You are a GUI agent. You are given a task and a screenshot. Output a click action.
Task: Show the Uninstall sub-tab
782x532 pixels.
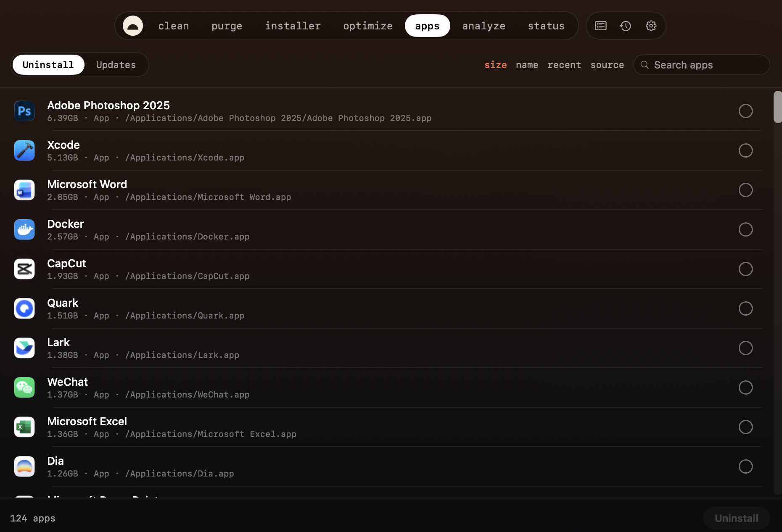[x=48, y=65]
